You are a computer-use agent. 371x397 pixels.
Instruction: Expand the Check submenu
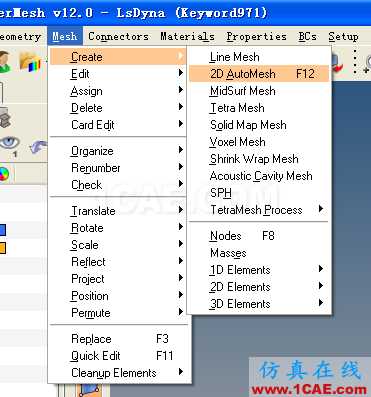(118, 185)
